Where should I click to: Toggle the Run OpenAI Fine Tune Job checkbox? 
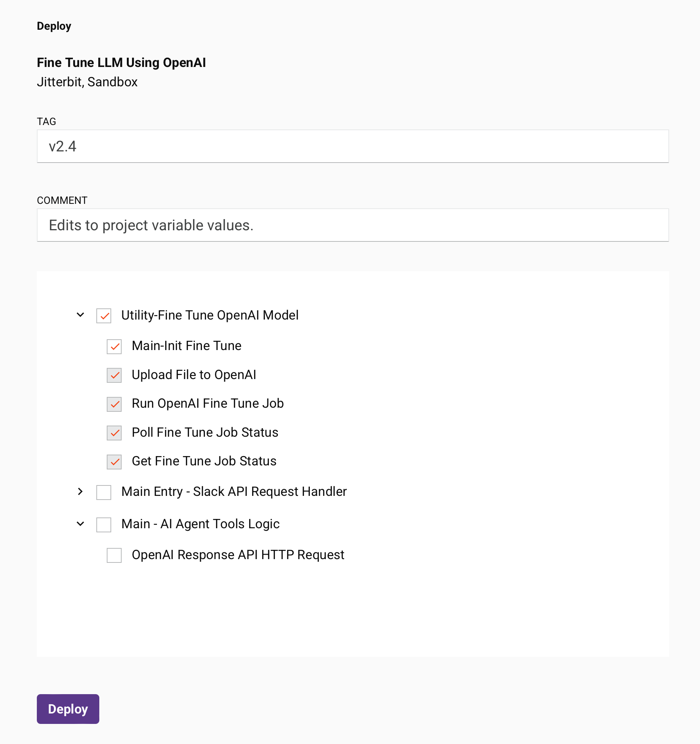(114, 404)
